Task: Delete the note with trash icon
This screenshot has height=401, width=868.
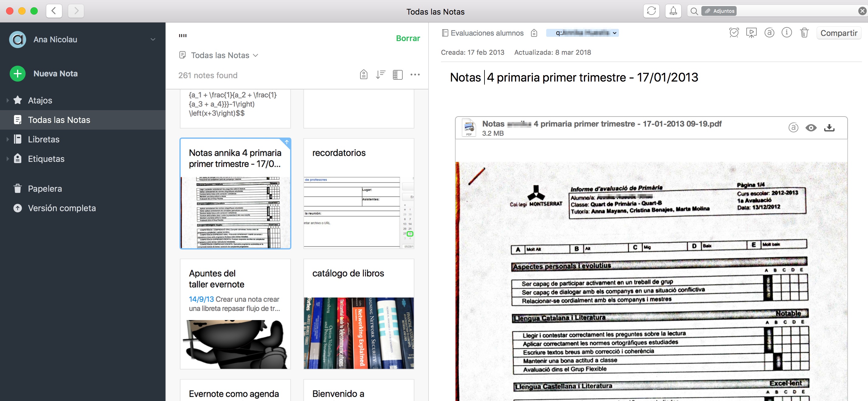Action: click(804, 33)
